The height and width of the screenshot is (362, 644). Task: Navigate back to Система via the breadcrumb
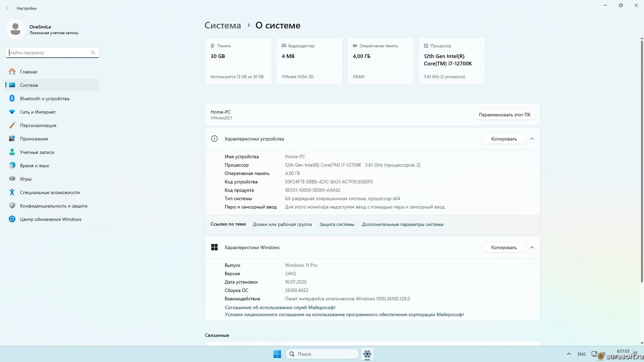[223, 26]
